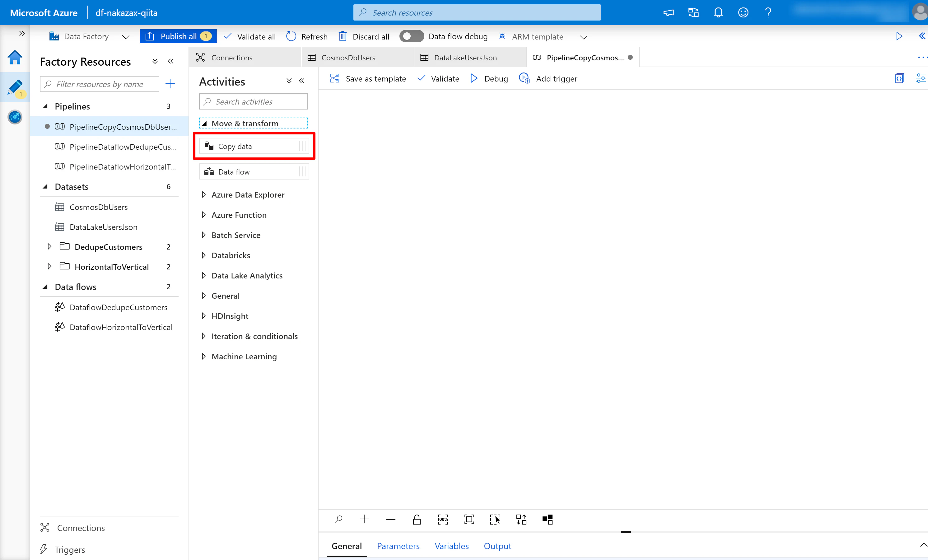Add a new resource with plus icon
Screen dimensions: 928x560
click(170, 84)
